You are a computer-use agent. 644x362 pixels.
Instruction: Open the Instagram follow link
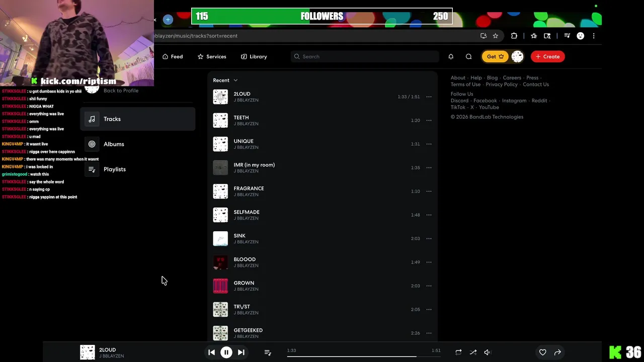514,101
